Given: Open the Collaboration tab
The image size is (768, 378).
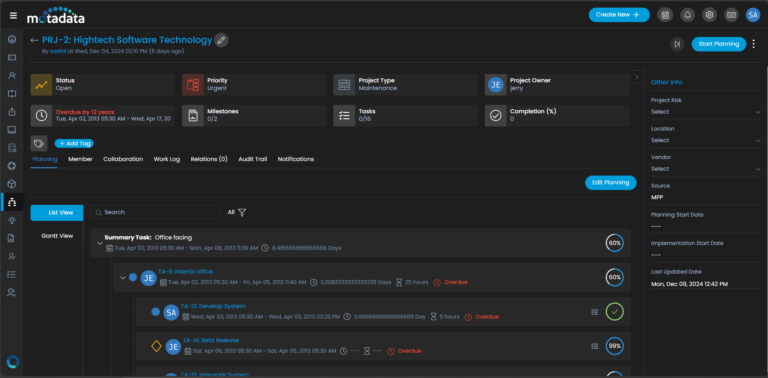Looking at the screenshot, I should click(x=123, y=159).
